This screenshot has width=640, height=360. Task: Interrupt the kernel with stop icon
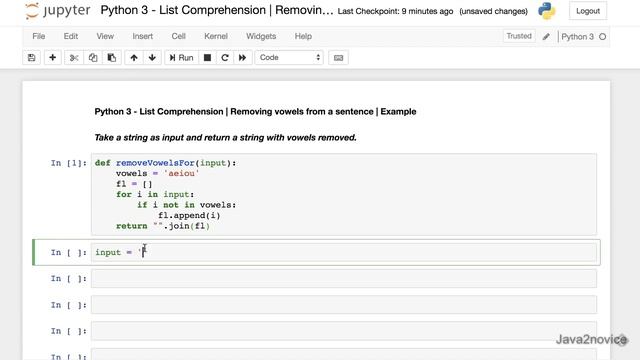click(x=207, y=58)
